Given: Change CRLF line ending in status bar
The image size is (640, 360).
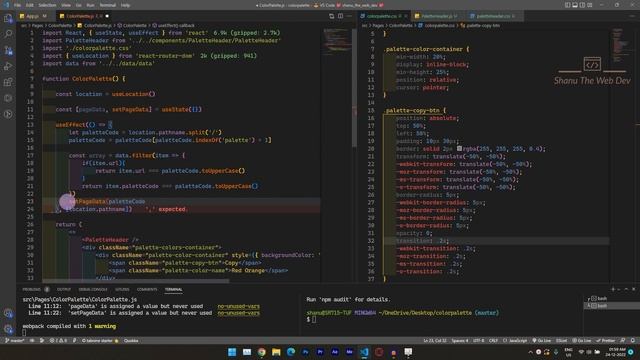Looking at the screenshot, I should (493, 340).
